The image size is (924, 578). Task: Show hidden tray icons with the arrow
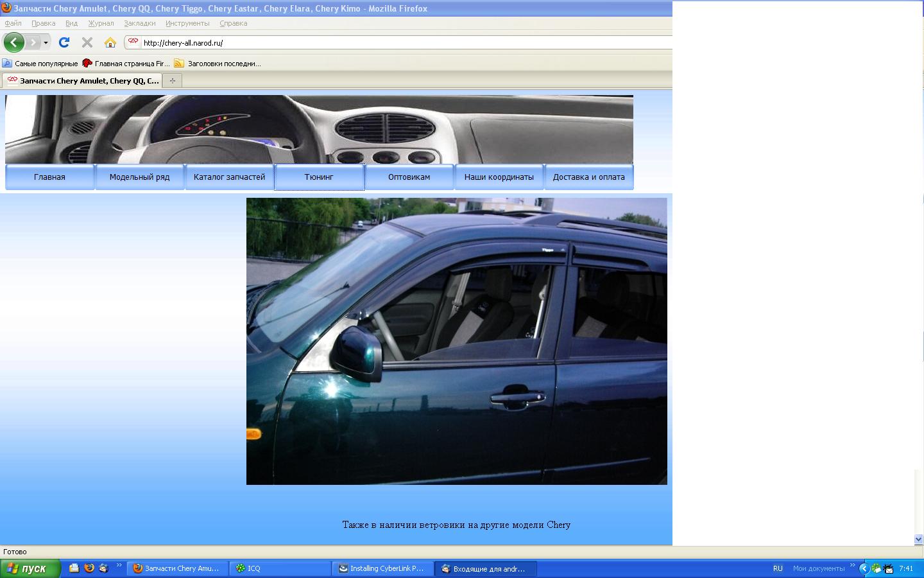[864, 568]
